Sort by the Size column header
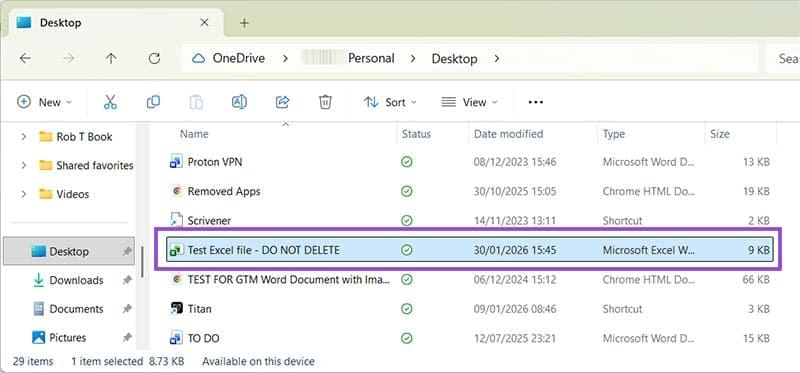 (x=720, y=134)
